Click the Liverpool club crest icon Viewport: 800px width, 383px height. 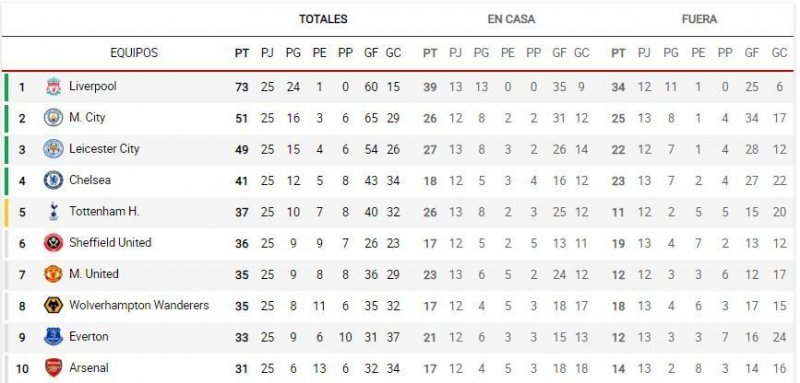click(x=54, y=87)
